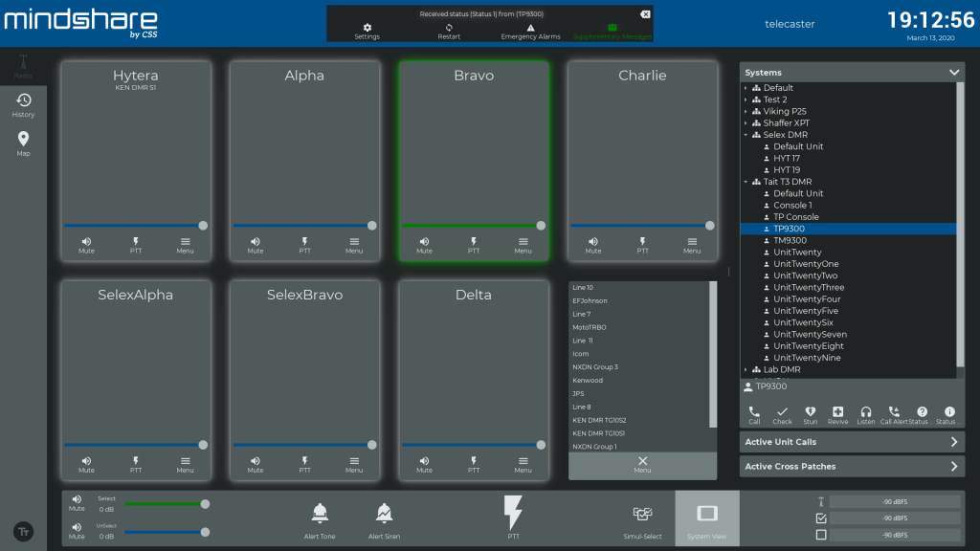Click Emergency Alarms warning icon
This screenshot has height=551, width=980.
pos(530,28)
